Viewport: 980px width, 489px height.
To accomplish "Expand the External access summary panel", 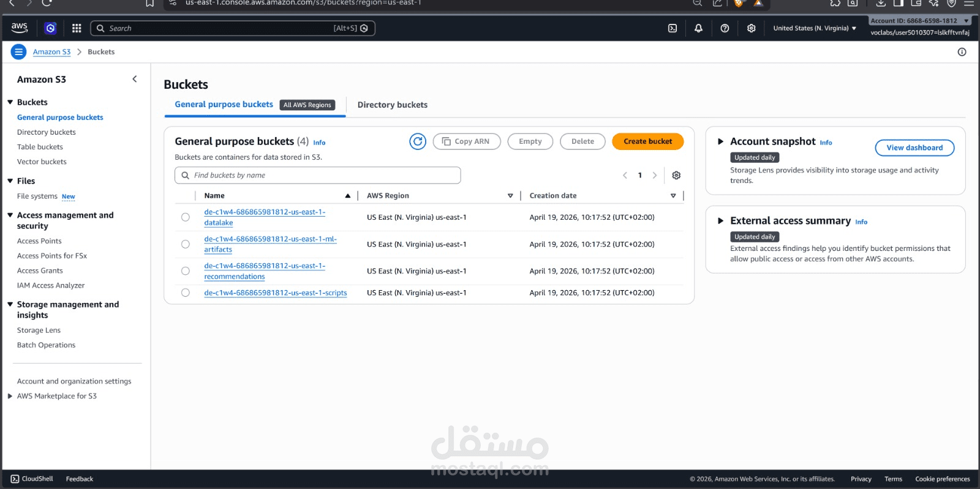I will [x=720, y=221].
